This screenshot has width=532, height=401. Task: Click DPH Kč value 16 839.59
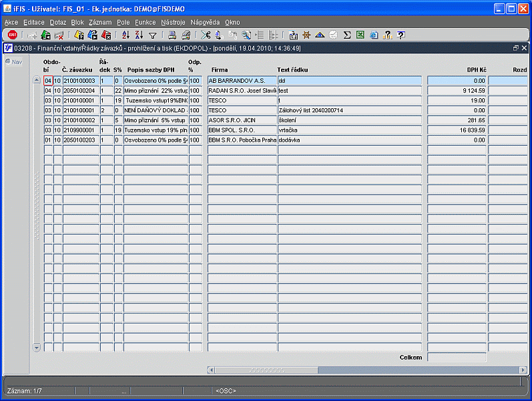point(457,130)
